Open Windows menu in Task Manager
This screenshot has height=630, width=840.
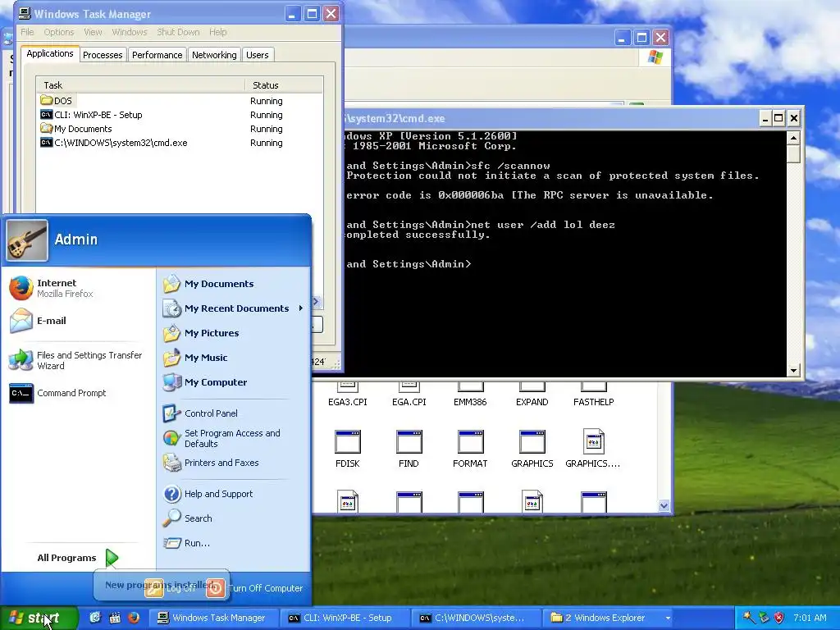pyautogui.click(x=129, y=32)
